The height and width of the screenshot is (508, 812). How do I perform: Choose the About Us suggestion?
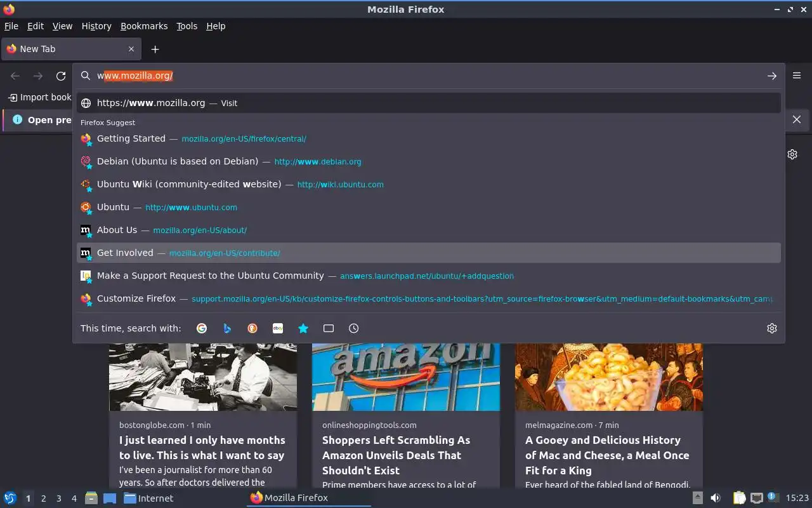point(429,230)
